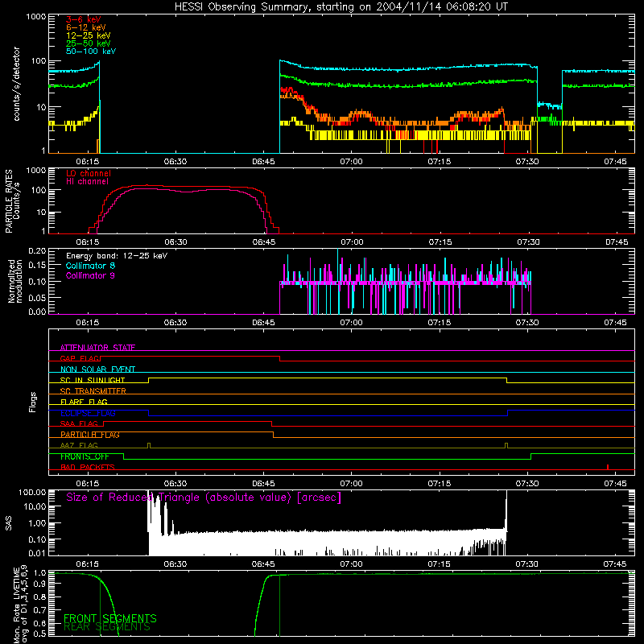Click the 06:30 tick label under the particle rates panel

(175, 242)
